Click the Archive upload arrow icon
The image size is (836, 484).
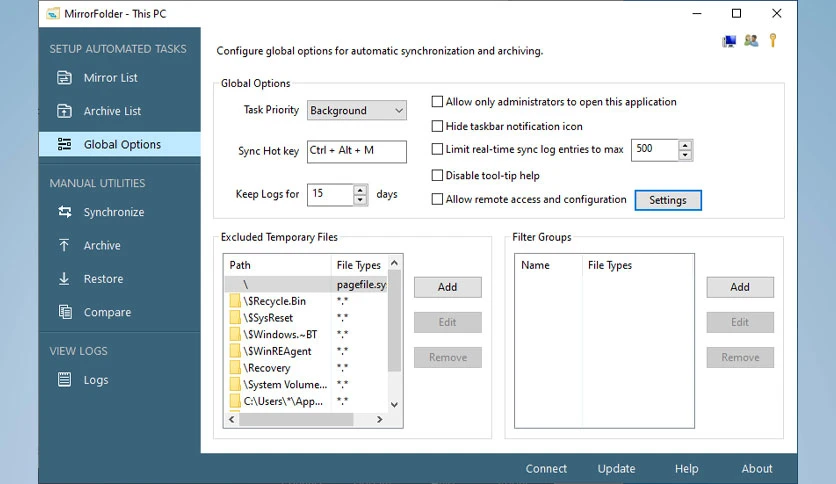tap(64, 245)
